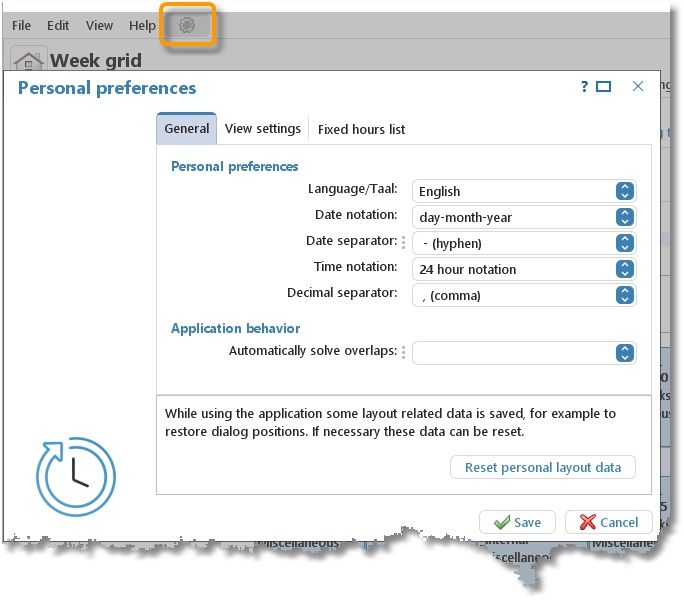This screenshot has width=684, height=601.
Task: Open the Date notation dropdown
Action: click(624, 217)
